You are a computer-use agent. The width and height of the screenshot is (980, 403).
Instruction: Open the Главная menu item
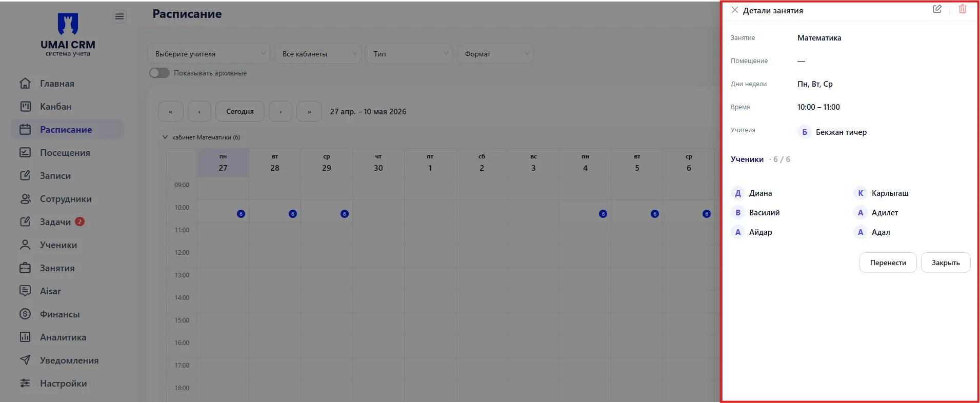68,83
